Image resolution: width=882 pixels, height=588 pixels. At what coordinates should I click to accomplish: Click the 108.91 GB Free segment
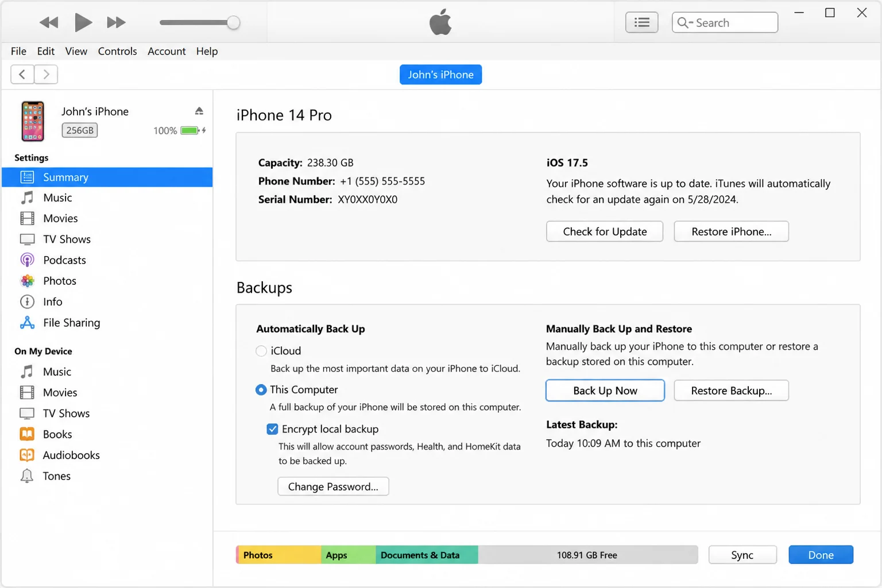(588, 555)
